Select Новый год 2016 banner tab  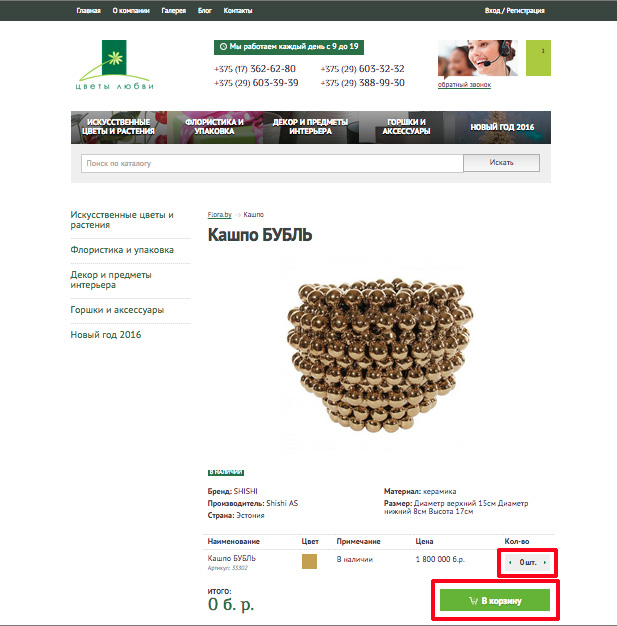coord(502,127)
